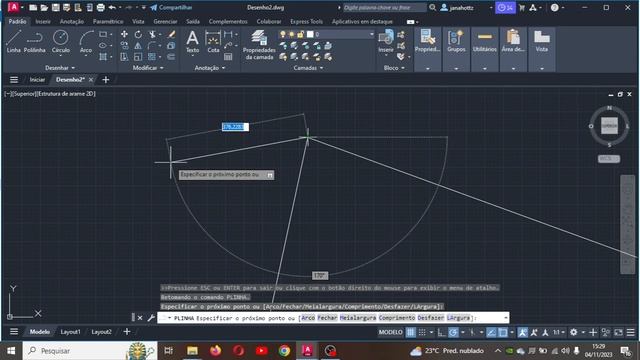Click the MODELO status bar button

click(390, 332)
